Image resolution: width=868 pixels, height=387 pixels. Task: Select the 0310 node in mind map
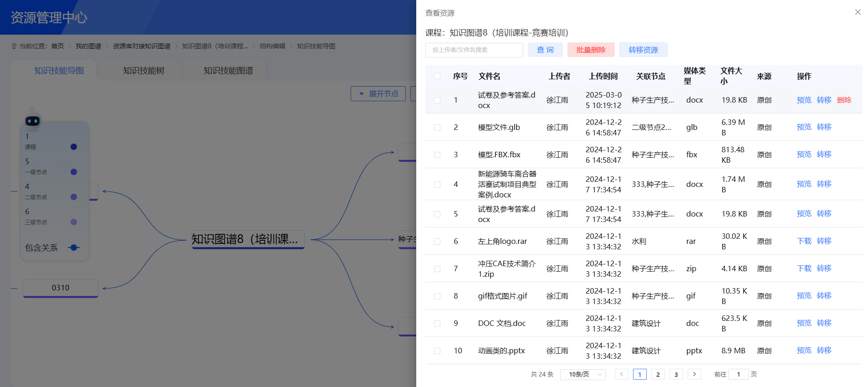coord(61,288)
